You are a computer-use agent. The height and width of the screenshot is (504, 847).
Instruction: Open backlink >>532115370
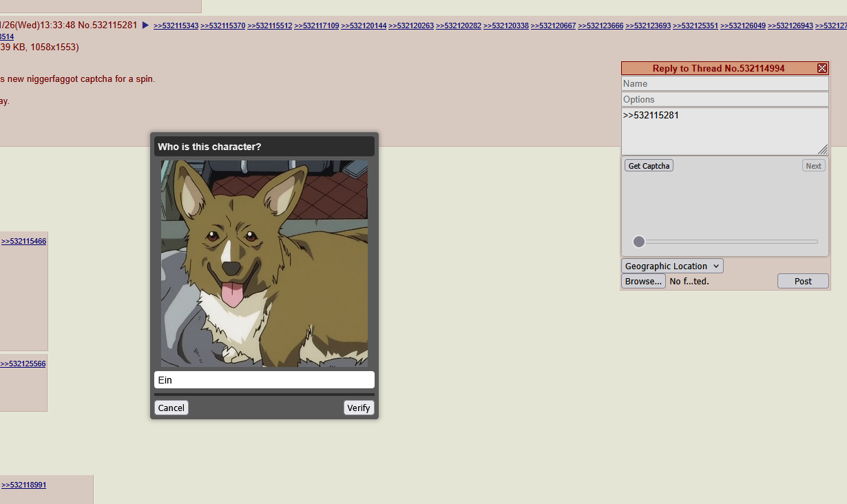coord(223,26)
